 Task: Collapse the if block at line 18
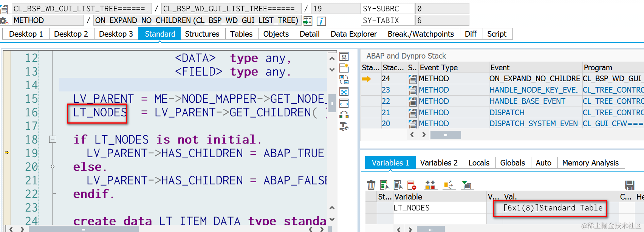[53, 139]
